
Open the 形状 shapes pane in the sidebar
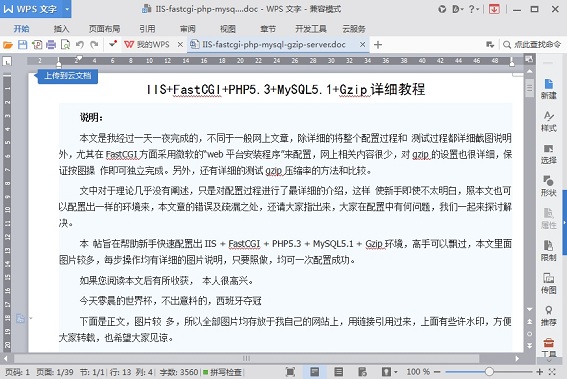point(549,186)
